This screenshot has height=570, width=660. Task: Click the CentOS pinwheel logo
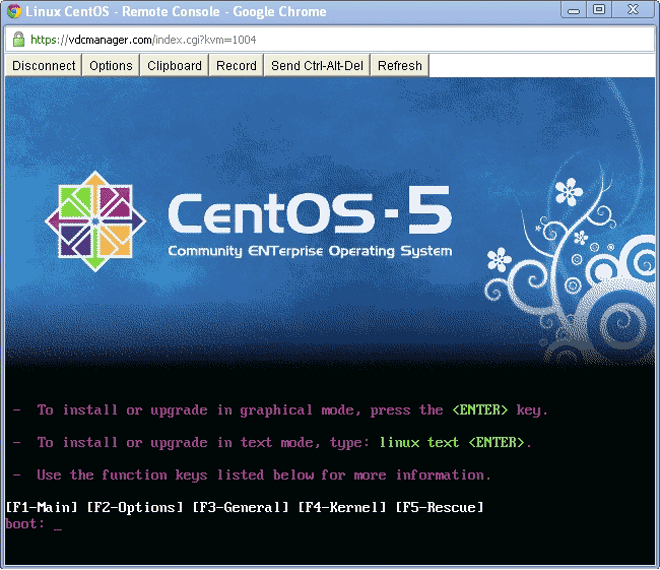point(96,221)
